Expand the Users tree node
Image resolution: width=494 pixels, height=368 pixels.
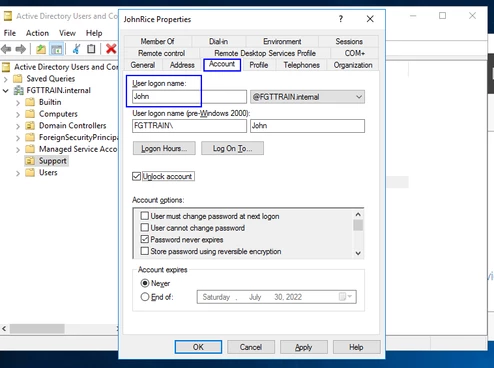pyautogui.click(x=18, y=173)
